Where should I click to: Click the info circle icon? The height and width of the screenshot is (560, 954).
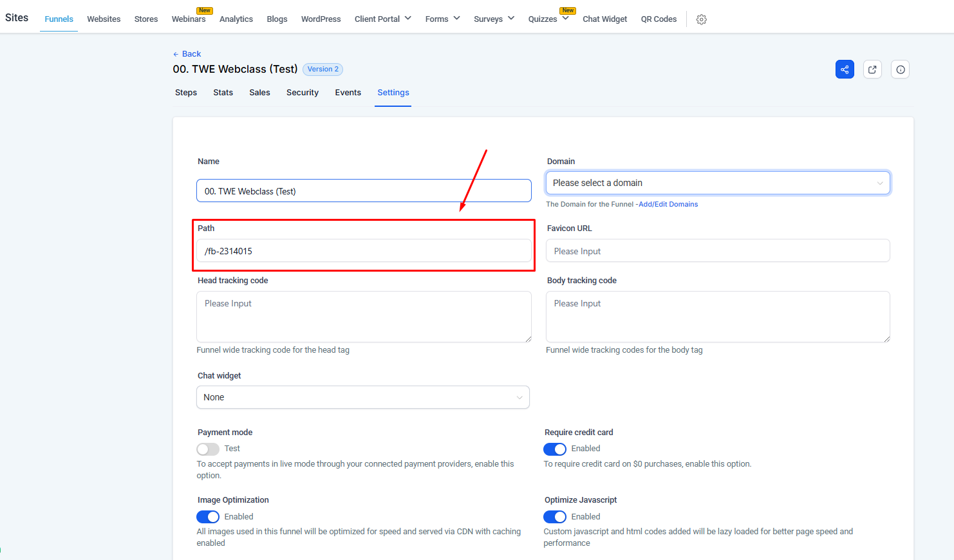pos(900,70)
